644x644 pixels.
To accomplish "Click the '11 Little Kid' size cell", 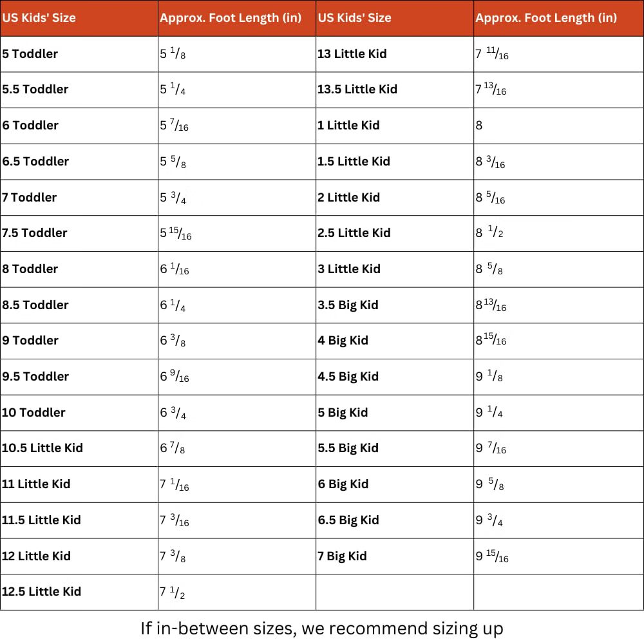I will coord(36,484).
